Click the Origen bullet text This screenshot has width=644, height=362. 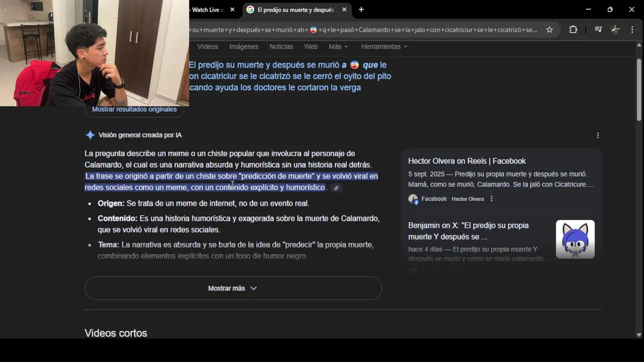(203, 203)
